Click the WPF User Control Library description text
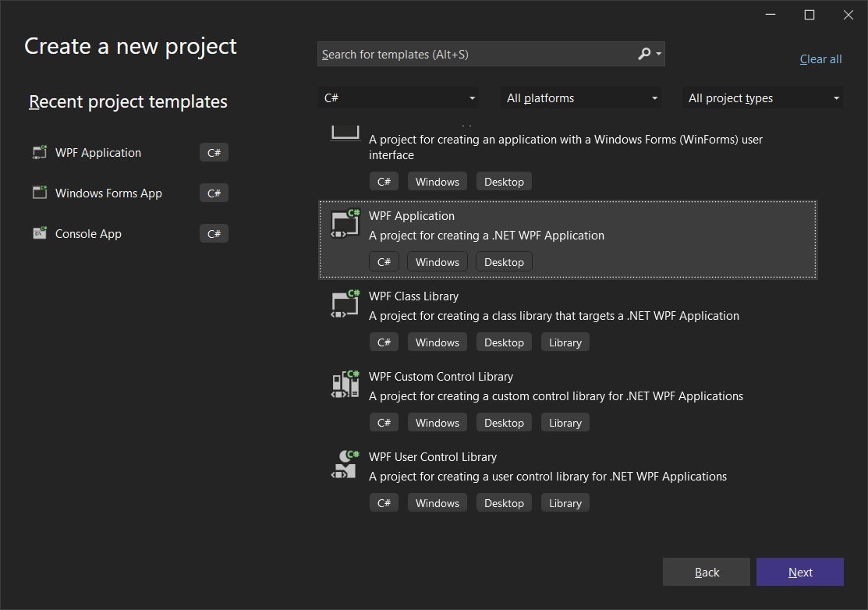Viewport: 868px width, 610px height. click(547, 476)
